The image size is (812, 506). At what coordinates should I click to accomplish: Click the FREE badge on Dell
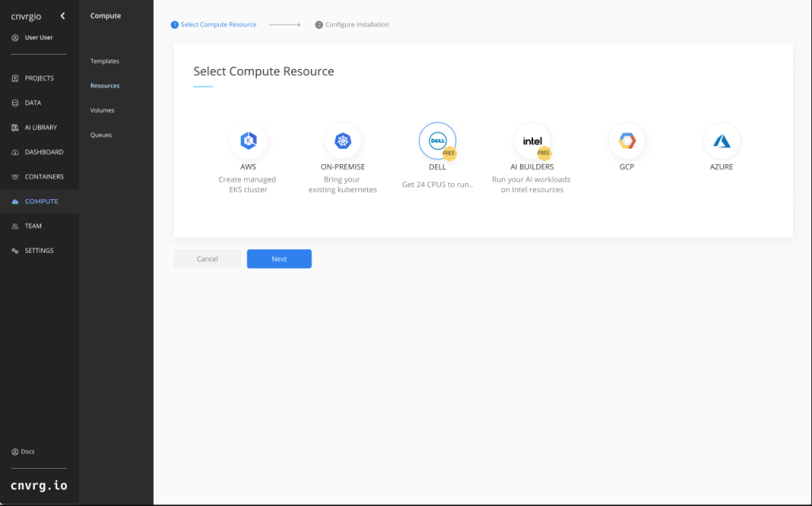[x=449, y=153]
